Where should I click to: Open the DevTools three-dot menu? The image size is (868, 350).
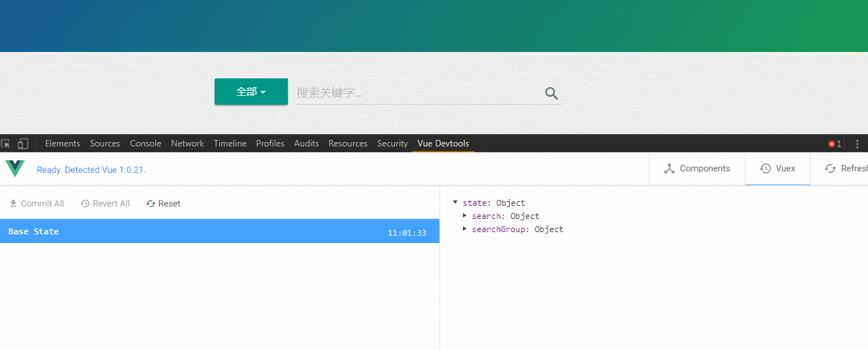(x=857, y=144)
